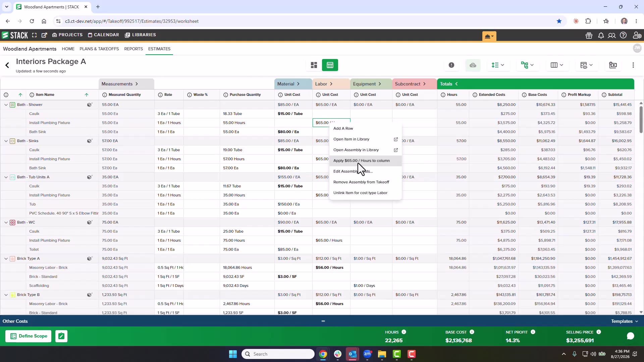Open the estimate more options menu
Image resolution: width=644 pixels, height=362 pixels.
(x=633, y=65)
